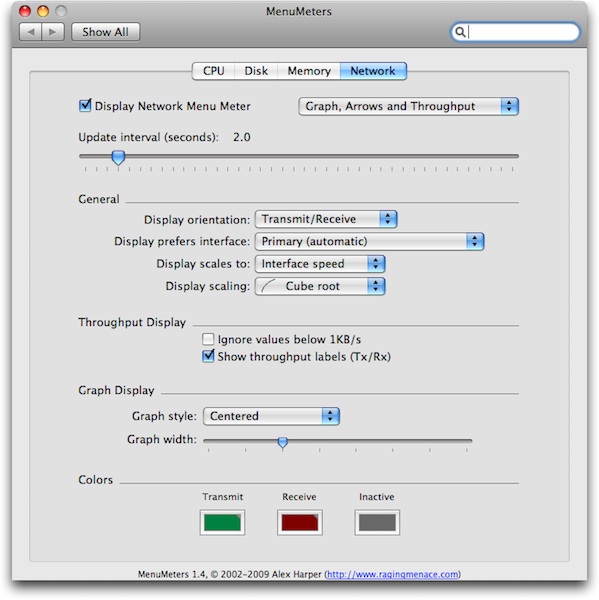Click the yellow minimize window button
The image size is (599, 600).
click(43, 11)
